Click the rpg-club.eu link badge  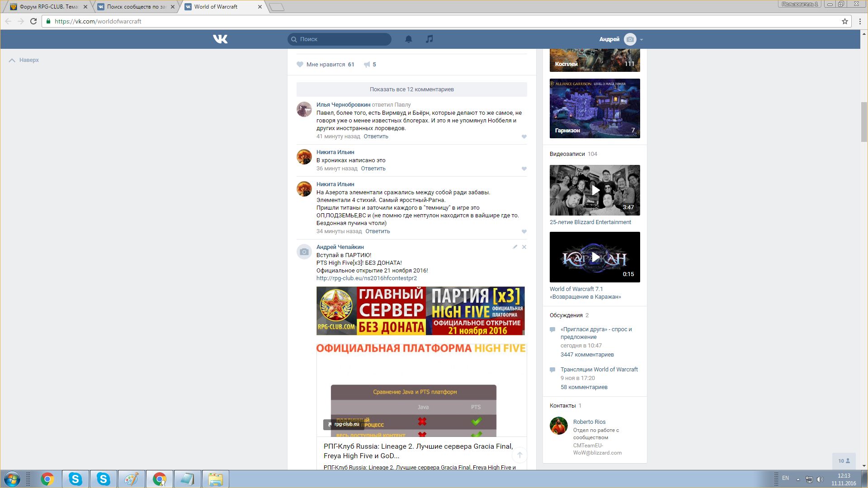[x=343, y=424]
